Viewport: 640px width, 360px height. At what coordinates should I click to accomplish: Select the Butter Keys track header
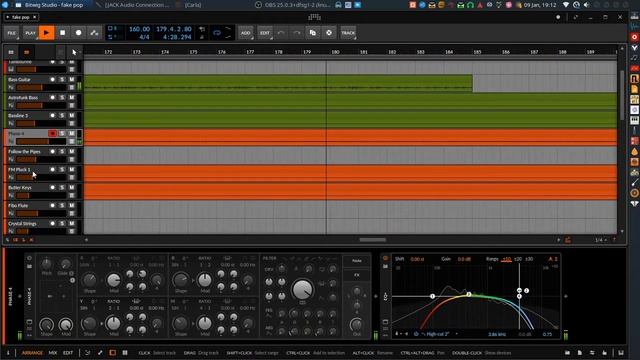(x=42, y=191)
